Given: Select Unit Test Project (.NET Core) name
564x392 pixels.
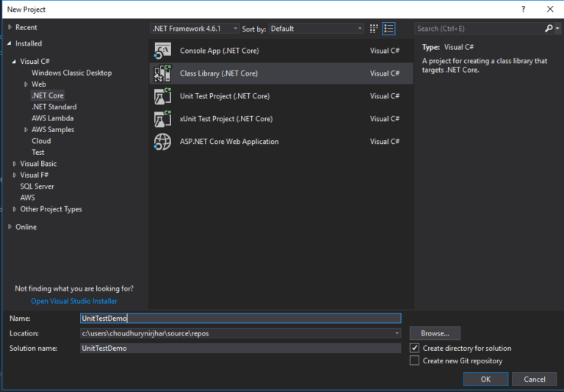Looking at the screenshot, I should click(225, 96).
